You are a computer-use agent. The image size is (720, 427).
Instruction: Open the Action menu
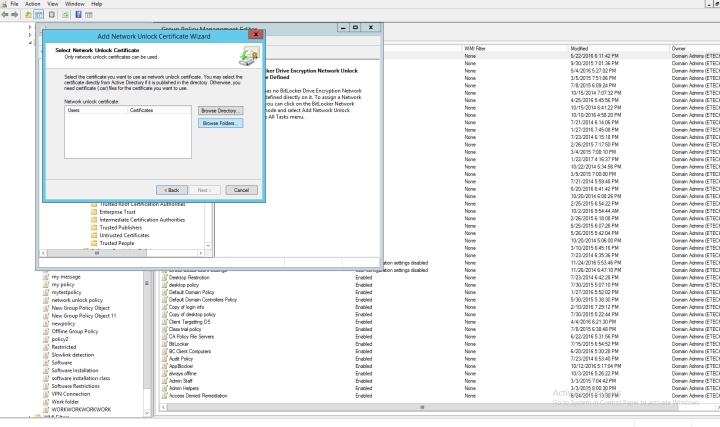(x=33, y=4)
